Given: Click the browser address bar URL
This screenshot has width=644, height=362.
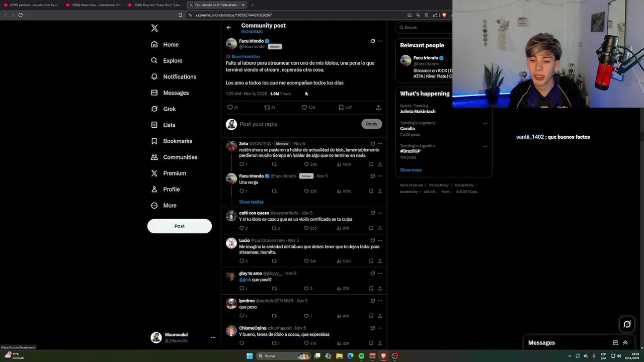Looking at the screenshot, I should (233, 15).
